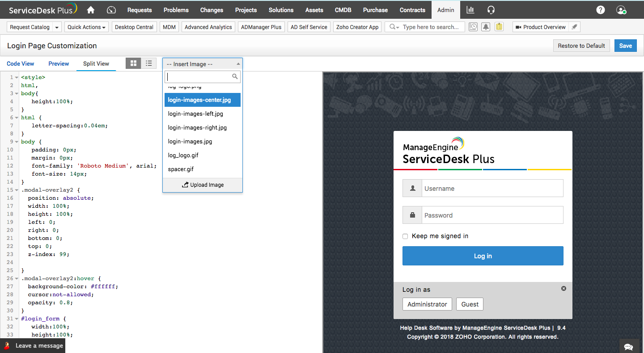Click the Request Catalog button

tap(30, 27)
